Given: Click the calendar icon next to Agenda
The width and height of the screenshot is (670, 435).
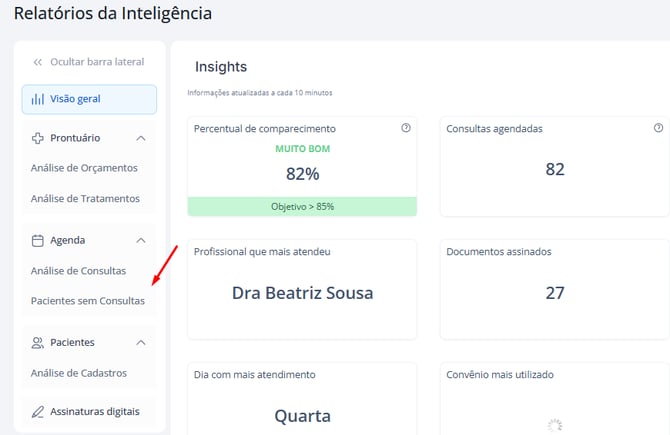Looking at the screenshot, I should pos(38,240).
